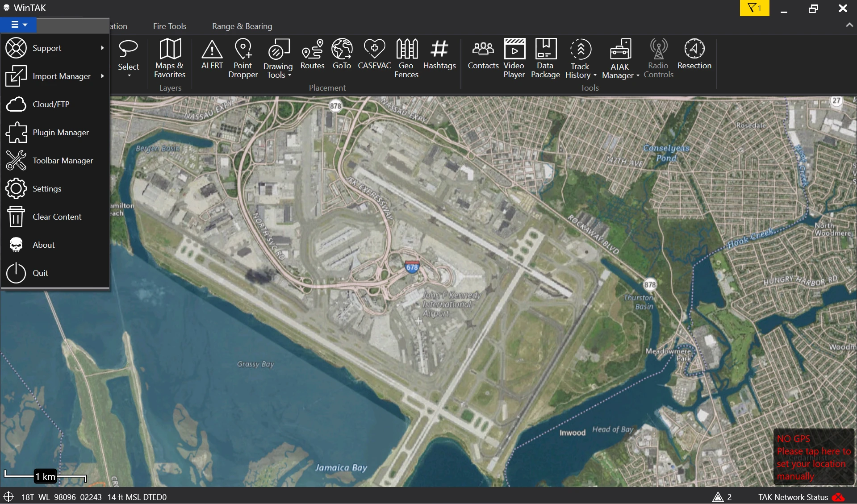
Task: Click the 678 highway shield on the map
Action: [412, 267]
